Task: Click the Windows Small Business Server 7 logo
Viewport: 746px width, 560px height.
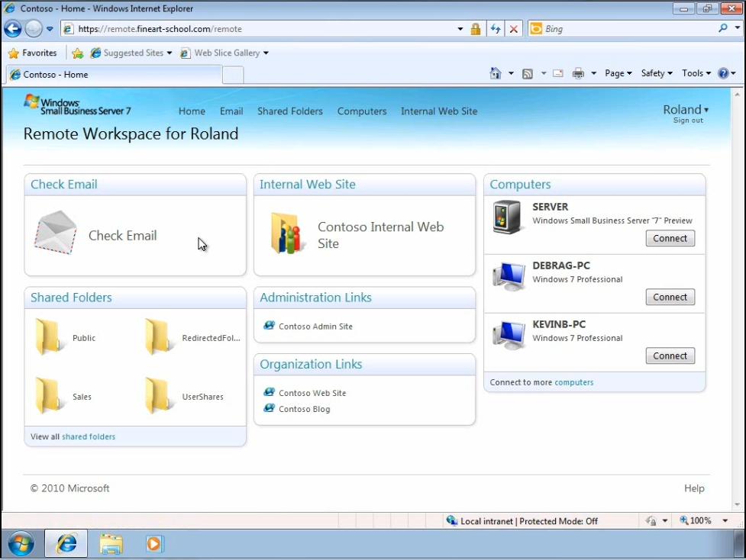Action: pyautogui.click(x=77, y=105)
